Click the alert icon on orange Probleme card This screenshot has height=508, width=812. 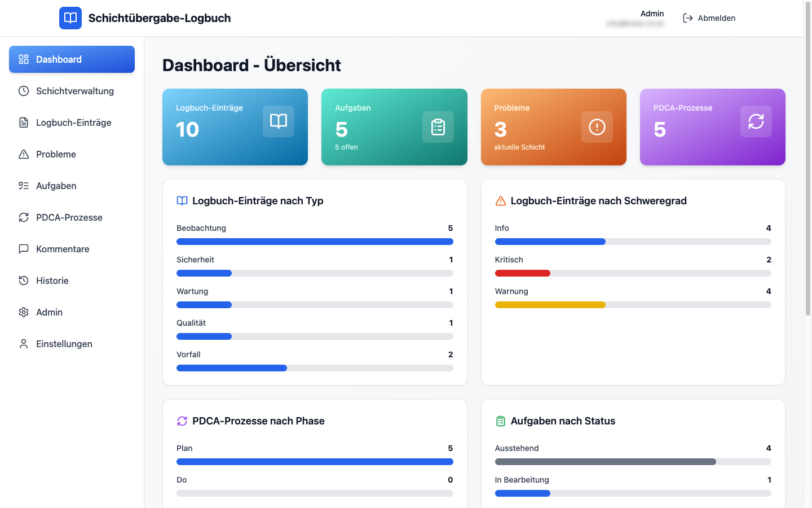pyautogui.click(x=597, y=127)
